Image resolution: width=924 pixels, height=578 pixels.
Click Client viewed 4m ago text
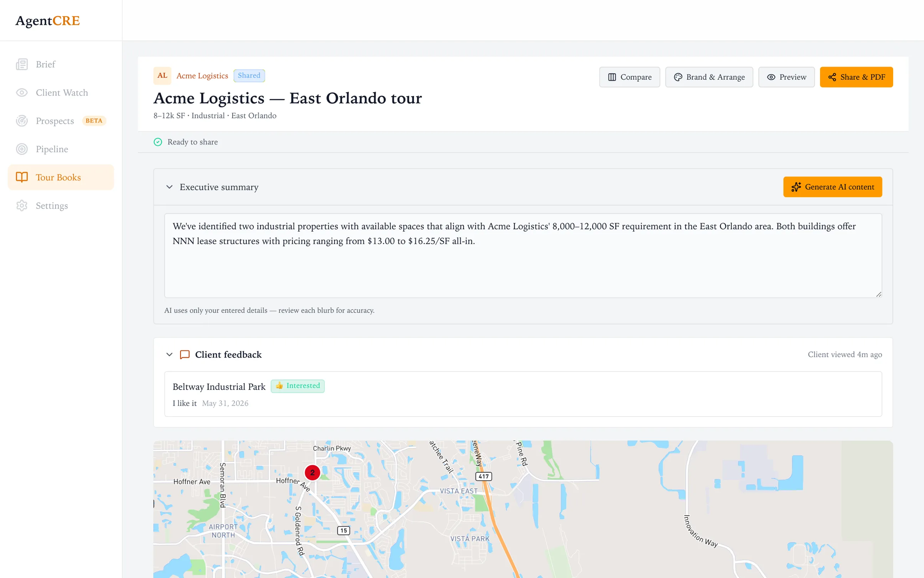tap(845, 355)
